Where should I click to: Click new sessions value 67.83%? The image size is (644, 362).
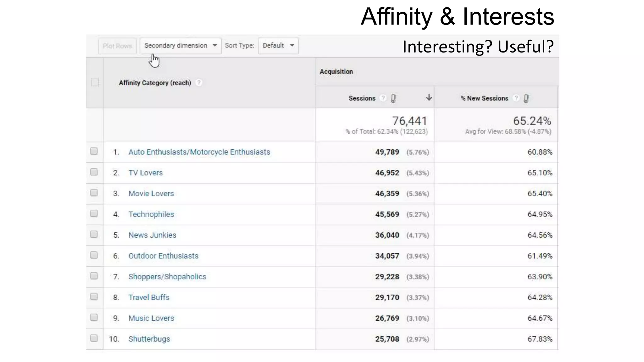540,339
